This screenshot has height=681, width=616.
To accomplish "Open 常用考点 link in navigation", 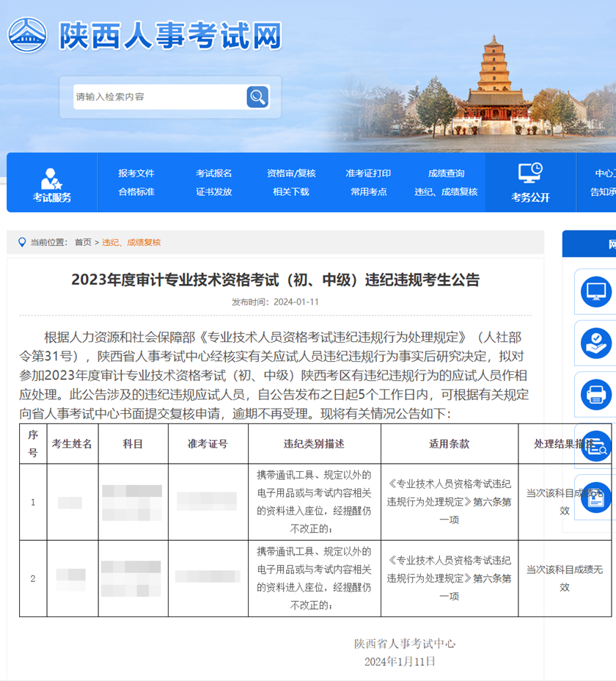I will tap(368, 192).
